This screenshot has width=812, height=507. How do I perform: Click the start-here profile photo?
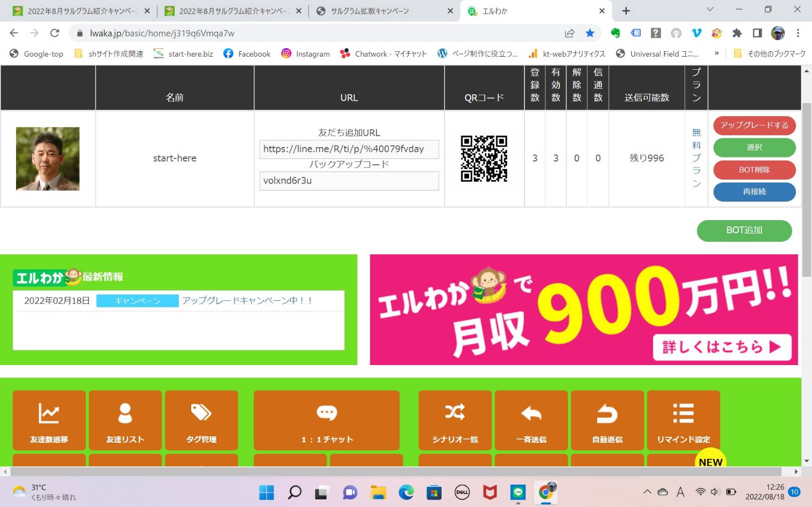click(x=48, y=158)
